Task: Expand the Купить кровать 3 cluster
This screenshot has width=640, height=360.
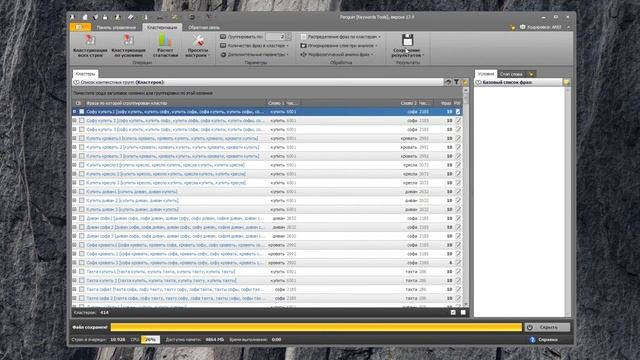Action: click(74, 156)
